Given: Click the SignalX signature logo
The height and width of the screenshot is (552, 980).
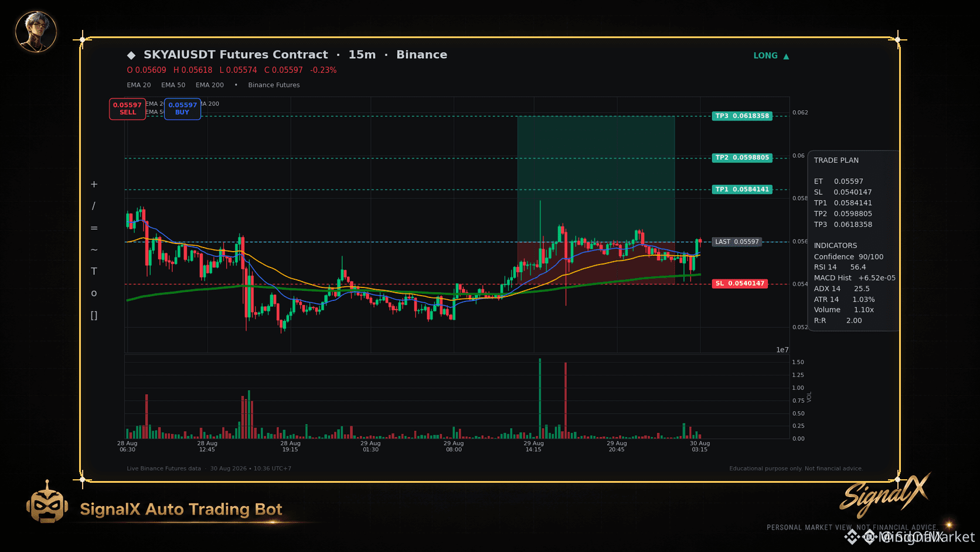Looking at the screenshot, I should (x=884, y=495).
